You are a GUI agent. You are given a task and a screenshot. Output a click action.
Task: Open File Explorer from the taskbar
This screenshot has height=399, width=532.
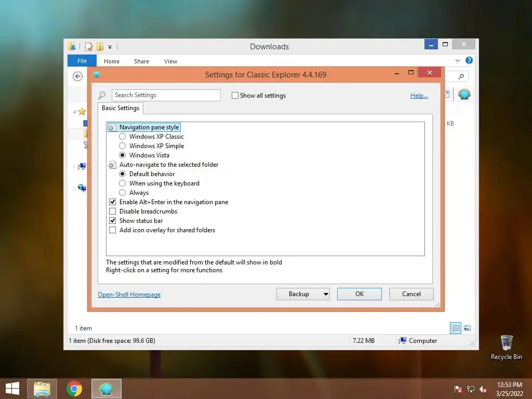[x=42, y=389]
